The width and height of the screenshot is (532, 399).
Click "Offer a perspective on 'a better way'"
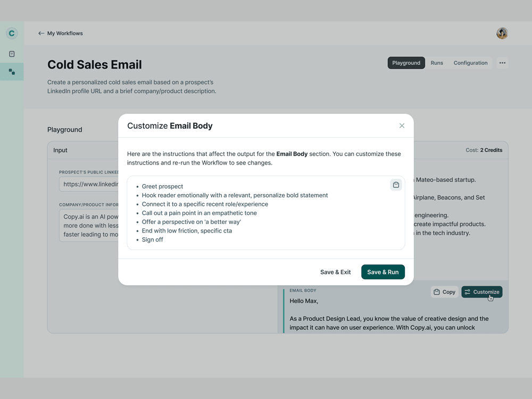pyautogui.click(x=192, y=221)
